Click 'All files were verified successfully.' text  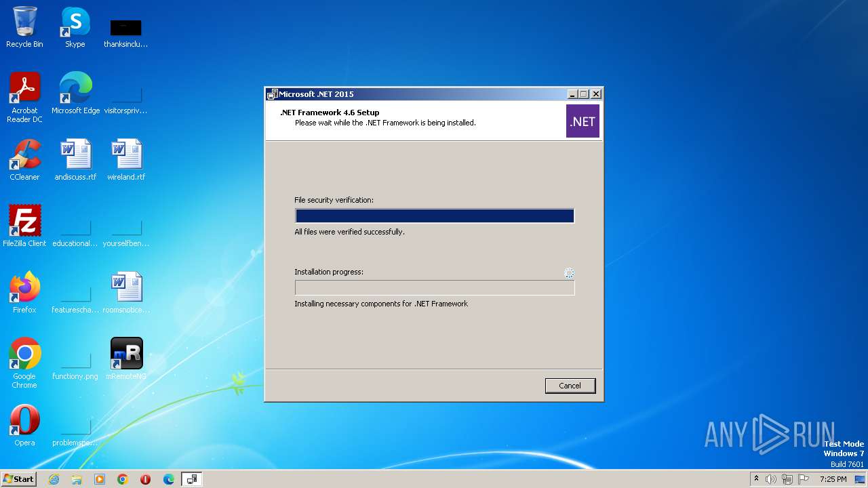tap(349, 232)
